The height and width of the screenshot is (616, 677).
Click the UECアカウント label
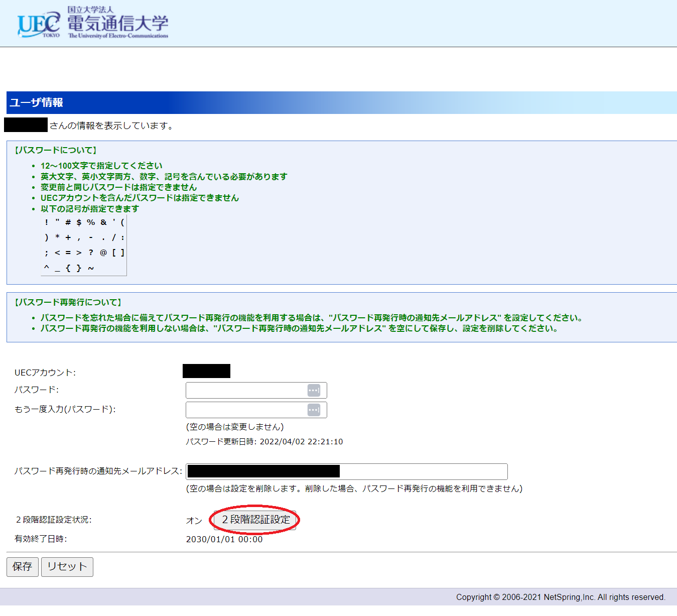click(45, 373)
